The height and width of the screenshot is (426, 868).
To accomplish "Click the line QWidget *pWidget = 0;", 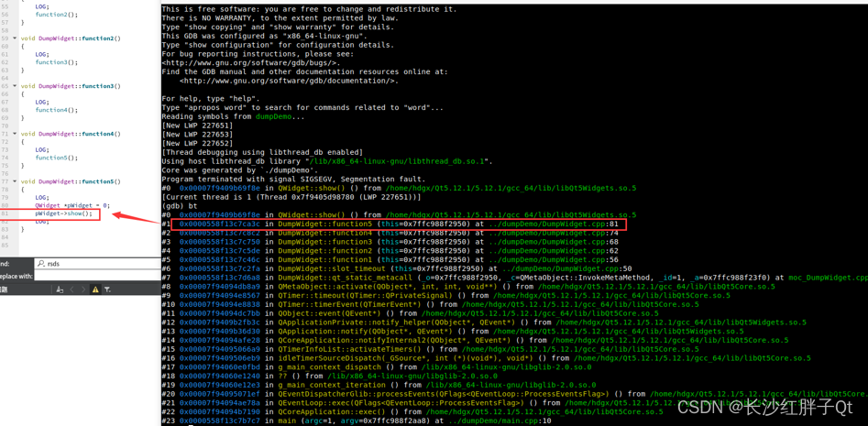I will (x=72, y=205).
